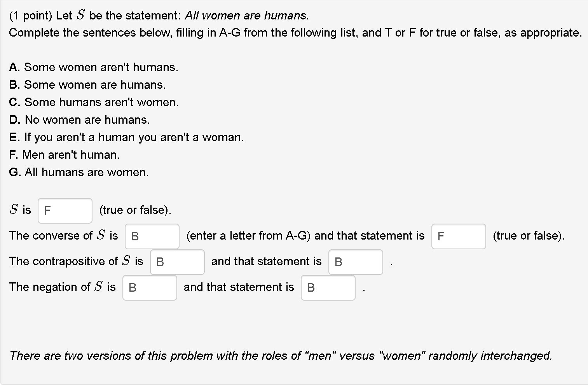Click the contrapositive truth value box
Image resolution: width=588 pixels, height=385 pixels.
pyautogui.click(x=355, y=262)
